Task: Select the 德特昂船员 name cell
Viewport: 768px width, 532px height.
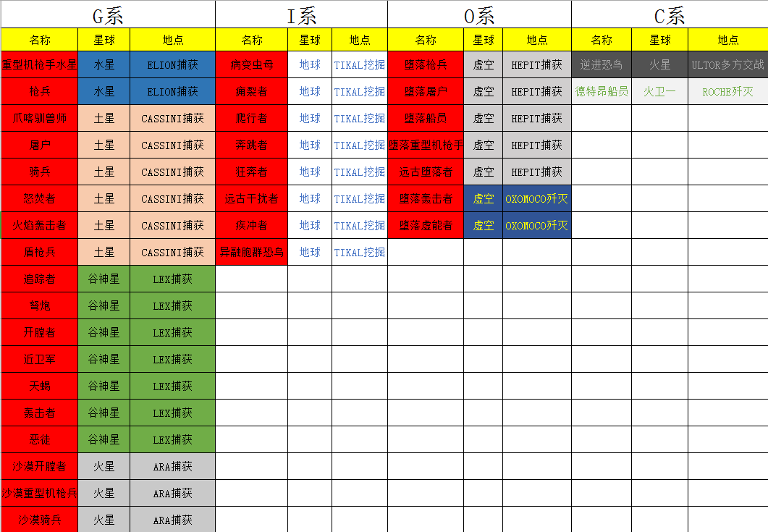Action: pos(602,92)
